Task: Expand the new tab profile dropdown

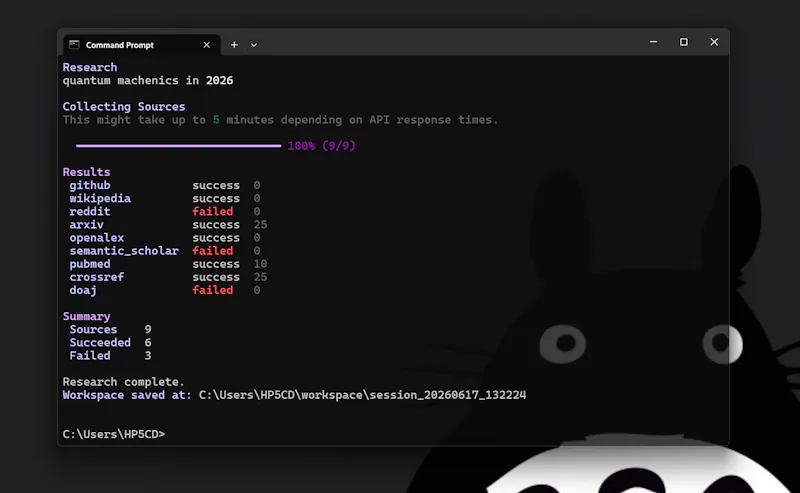Action: (x=254, y=45)
